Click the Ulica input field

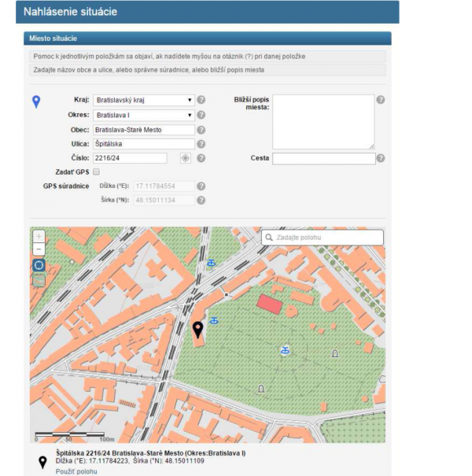[144, 144]
